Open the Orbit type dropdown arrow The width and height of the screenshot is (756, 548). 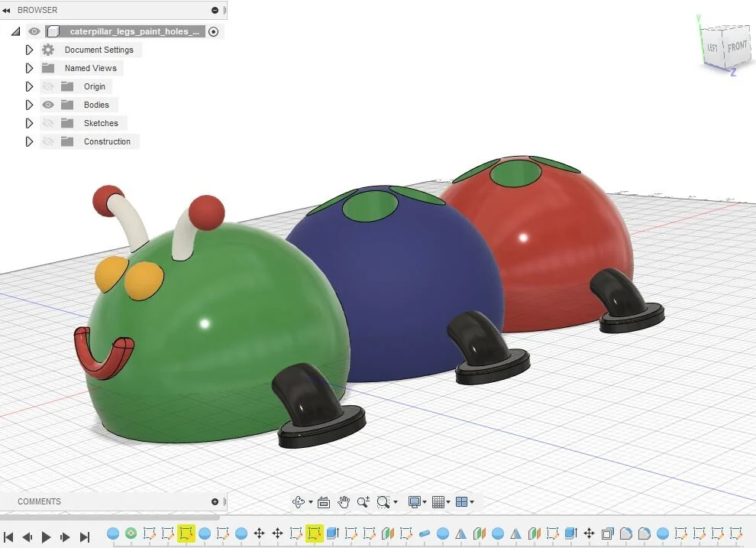tap(311, 502)
